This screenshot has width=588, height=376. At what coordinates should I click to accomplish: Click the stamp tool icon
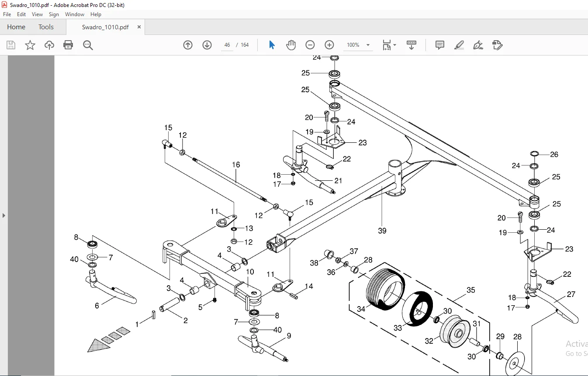497,45
